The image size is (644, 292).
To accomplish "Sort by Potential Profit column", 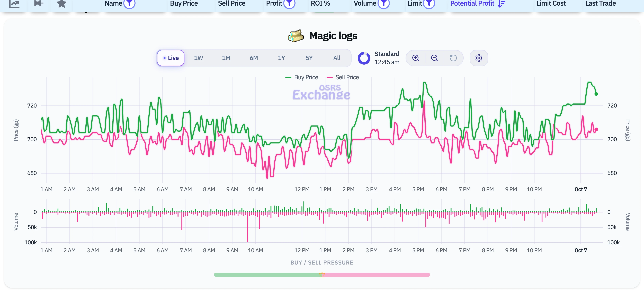I will coord(472,3).
